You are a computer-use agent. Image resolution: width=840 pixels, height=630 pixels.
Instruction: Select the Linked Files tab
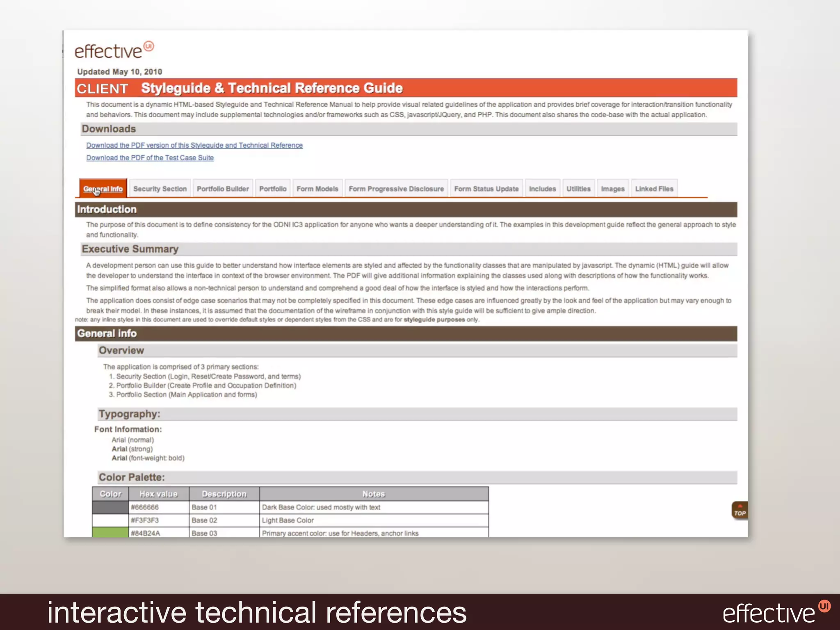pos(654,189)
